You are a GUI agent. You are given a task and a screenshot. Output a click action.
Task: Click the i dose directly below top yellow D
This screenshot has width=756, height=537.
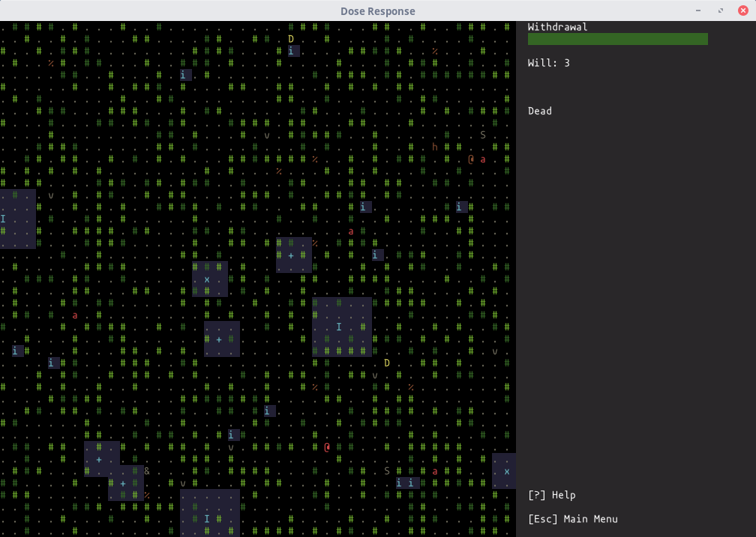click(x=291, y=51)
